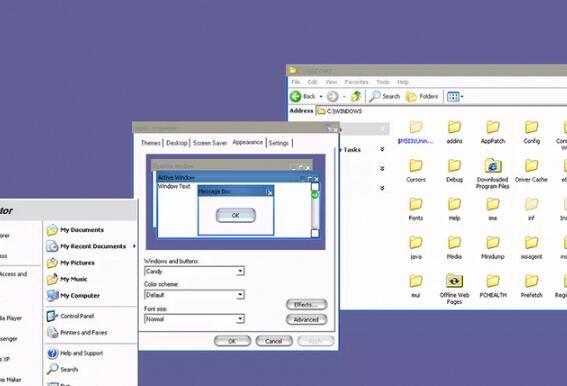Open the Views icon dropdown
Image resolution: width=567 pixels, height=386 pixels.
pos(455,97)
